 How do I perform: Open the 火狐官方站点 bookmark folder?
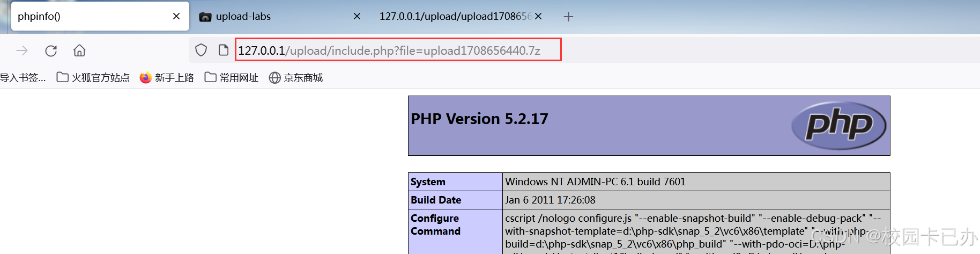coord(93,78)
